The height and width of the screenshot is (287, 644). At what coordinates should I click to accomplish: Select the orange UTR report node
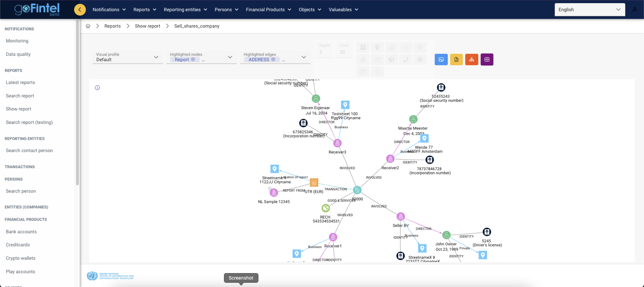click(314, 182)
